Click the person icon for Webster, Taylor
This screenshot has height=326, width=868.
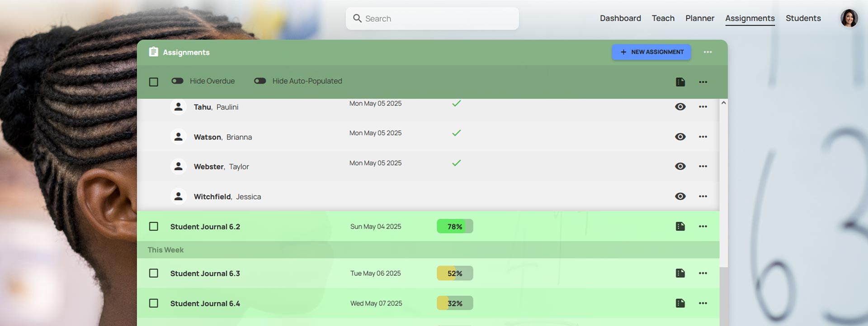(179, 166)
